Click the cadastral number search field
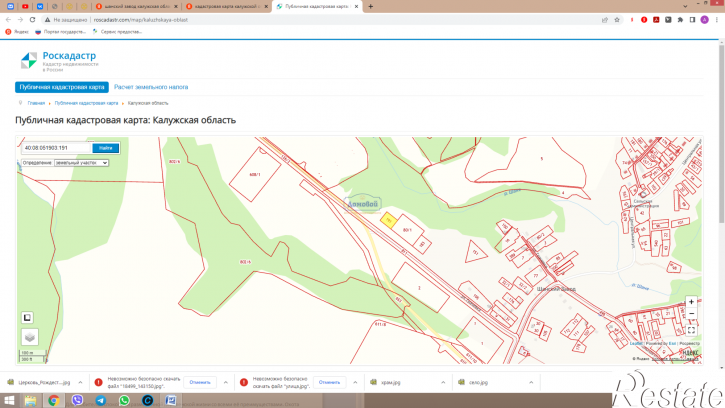 coord(56,148)
